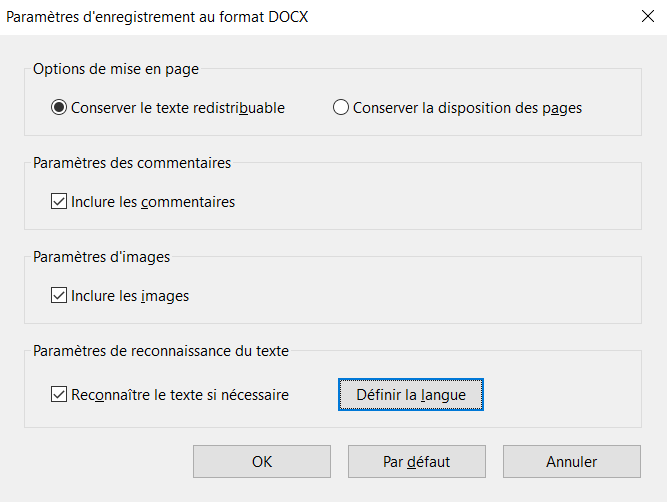
Task: Cancel the dialog with Annuler
Action: 571,462
